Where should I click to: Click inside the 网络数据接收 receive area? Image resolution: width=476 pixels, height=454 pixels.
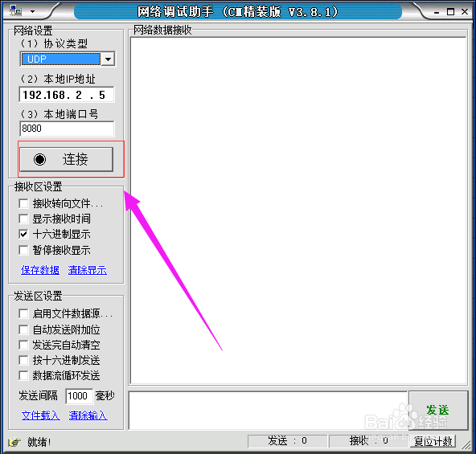pos(298,211)
